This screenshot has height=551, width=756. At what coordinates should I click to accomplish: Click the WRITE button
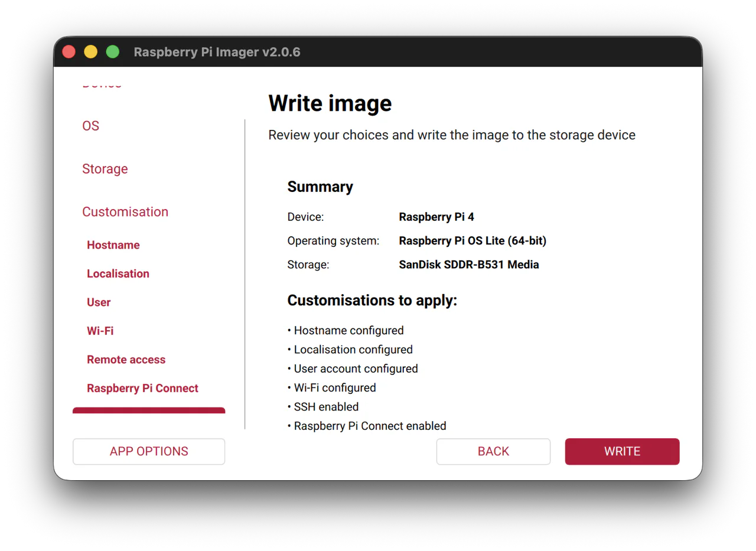click(622, 451)
